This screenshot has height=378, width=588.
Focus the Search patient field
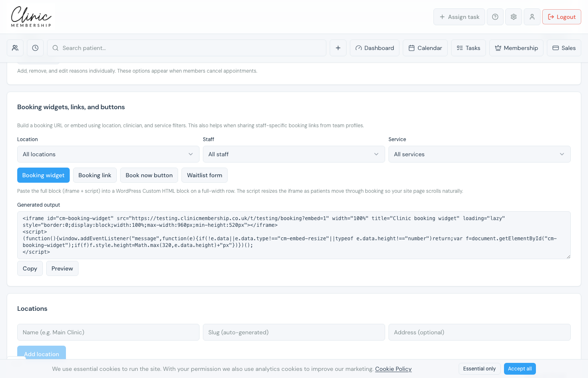pyautogui.click(x=186, y=48)
